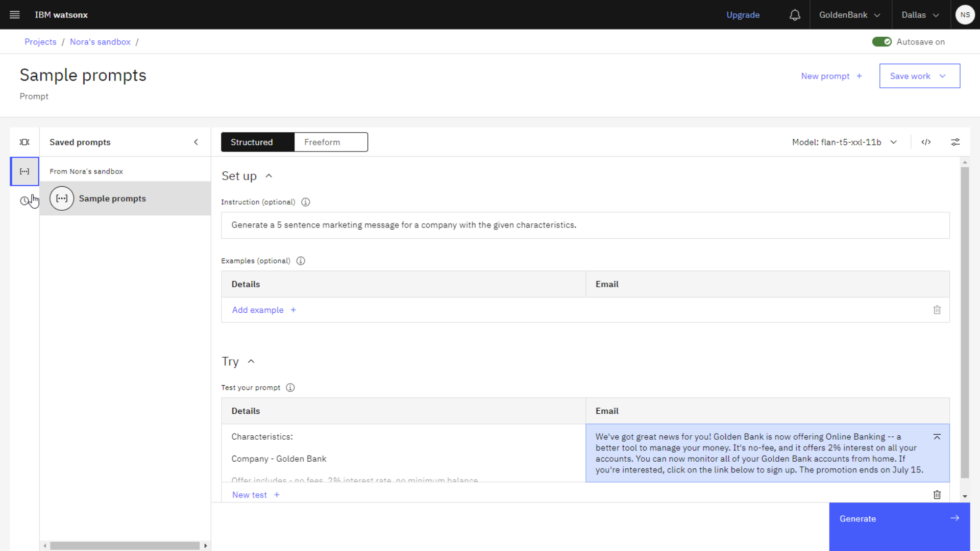The image size is (980, 551).
Task: Select the saved prompts bracket icon
Action: [24, 171]
